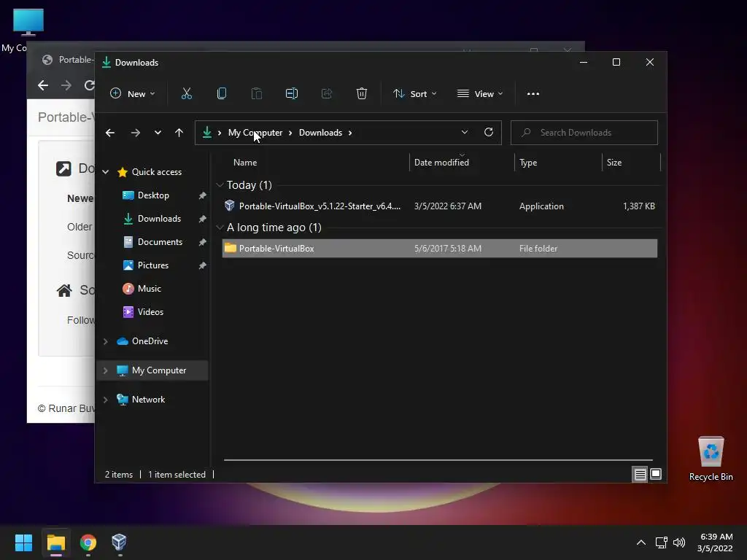Open the New item dropdown
Image resolution: width=747 pixels, height=560 pixels.
click(133, 94)
